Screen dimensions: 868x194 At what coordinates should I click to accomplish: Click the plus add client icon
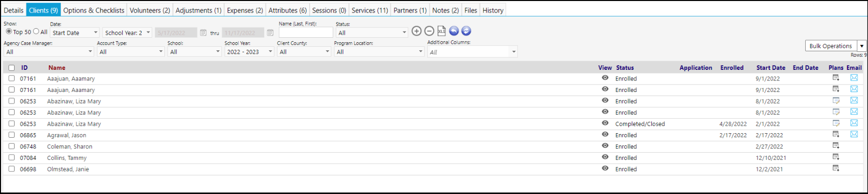click(416, 31)
